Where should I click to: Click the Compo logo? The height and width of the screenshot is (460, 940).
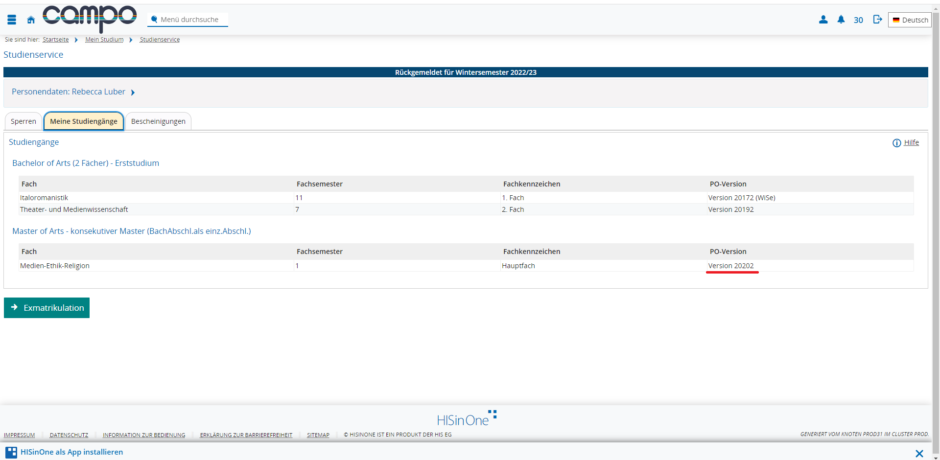(x=88, y=18)
